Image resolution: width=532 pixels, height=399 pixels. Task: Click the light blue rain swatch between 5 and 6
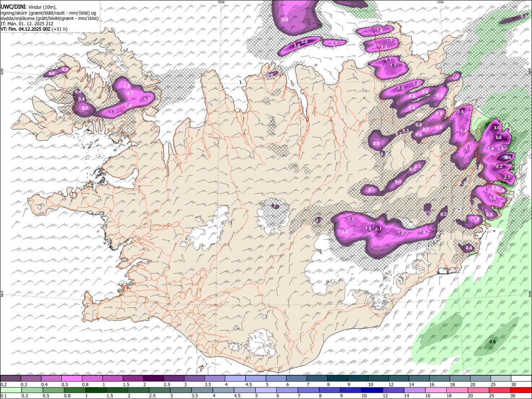click(x=266, y=390)
